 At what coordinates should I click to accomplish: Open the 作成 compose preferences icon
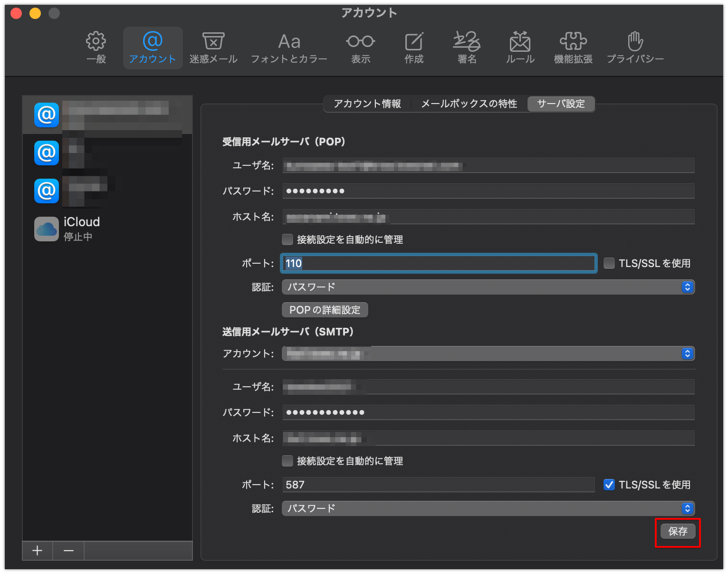pyautogui.click(x=414, y=48)
